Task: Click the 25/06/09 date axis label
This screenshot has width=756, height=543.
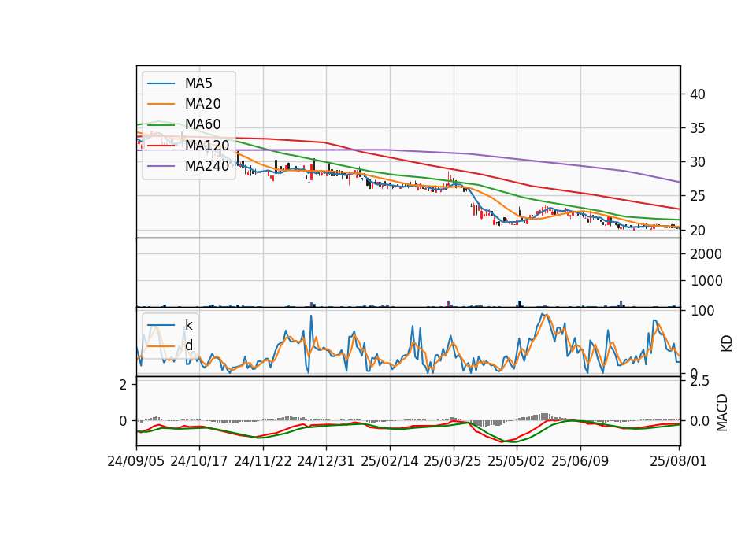Action: point(580,461)
